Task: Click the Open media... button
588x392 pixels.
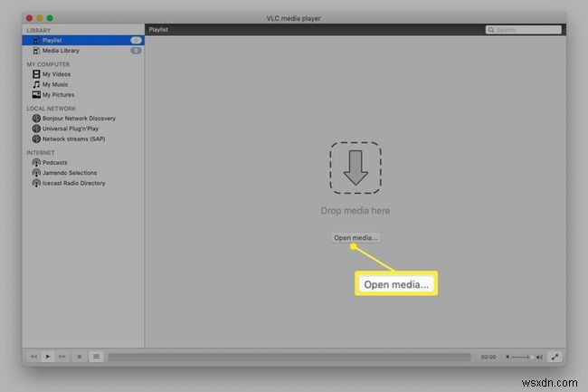Action: coord(356,238)
